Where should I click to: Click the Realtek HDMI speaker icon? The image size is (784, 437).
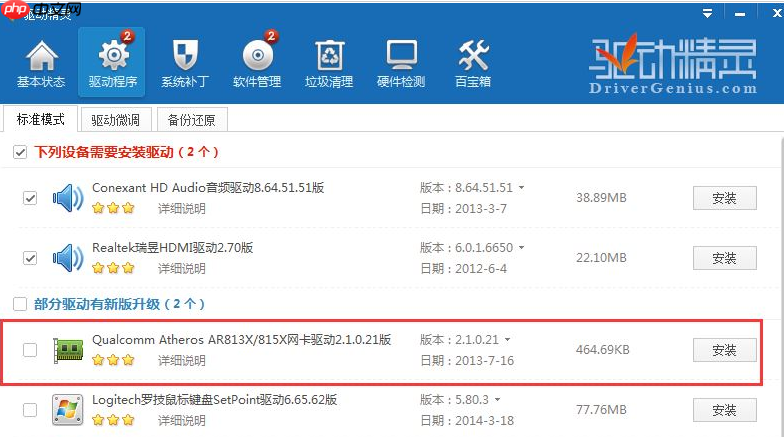[68, 258]
